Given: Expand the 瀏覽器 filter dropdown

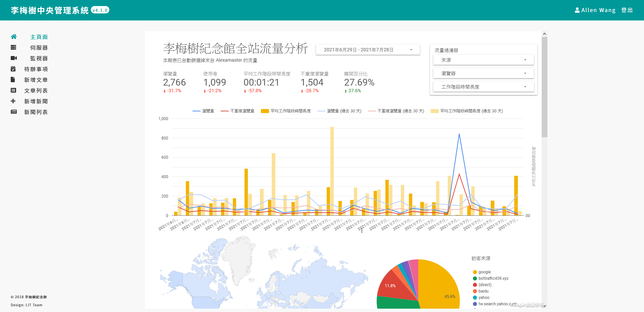Looking at the screenshot, I should click(483, 73).
